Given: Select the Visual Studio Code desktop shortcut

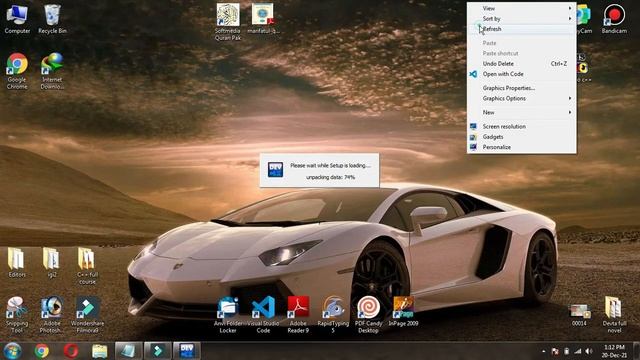Looking at the screenshot, I should coord(263,315).
